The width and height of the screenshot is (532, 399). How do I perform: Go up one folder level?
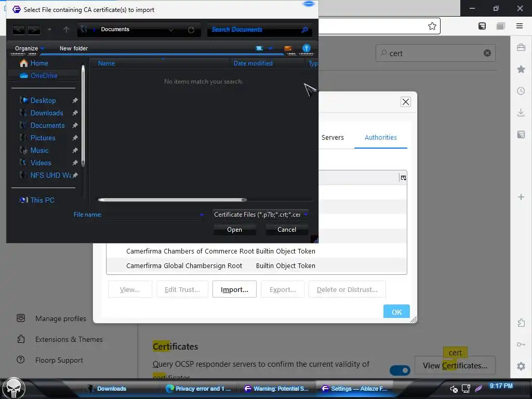[x=66, y=30]
